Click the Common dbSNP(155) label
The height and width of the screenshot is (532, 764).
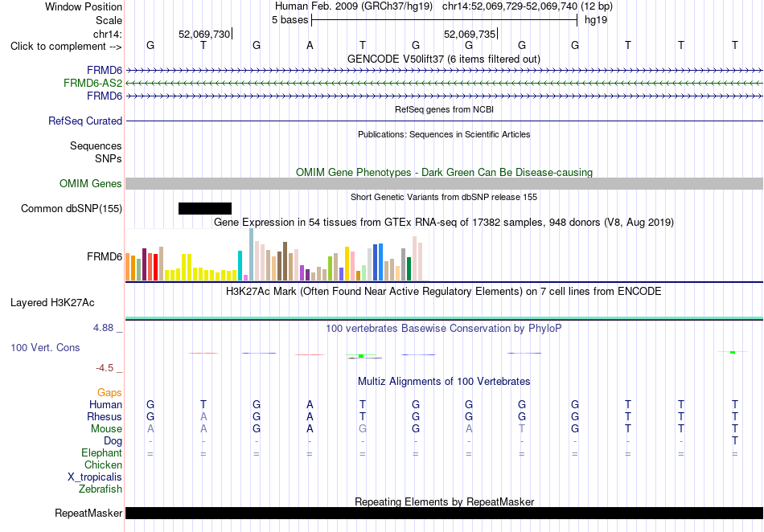[x=72, y=208]
